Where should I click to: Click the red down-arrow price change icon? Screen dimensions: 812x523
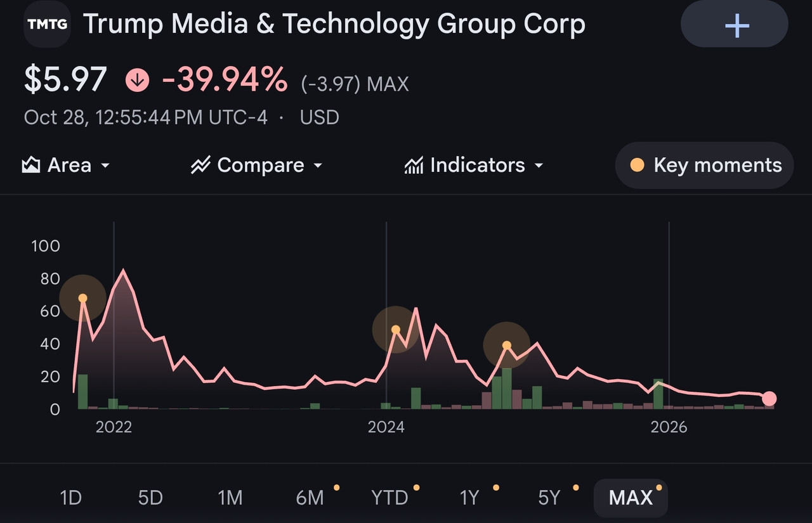[x=138, y=81]
